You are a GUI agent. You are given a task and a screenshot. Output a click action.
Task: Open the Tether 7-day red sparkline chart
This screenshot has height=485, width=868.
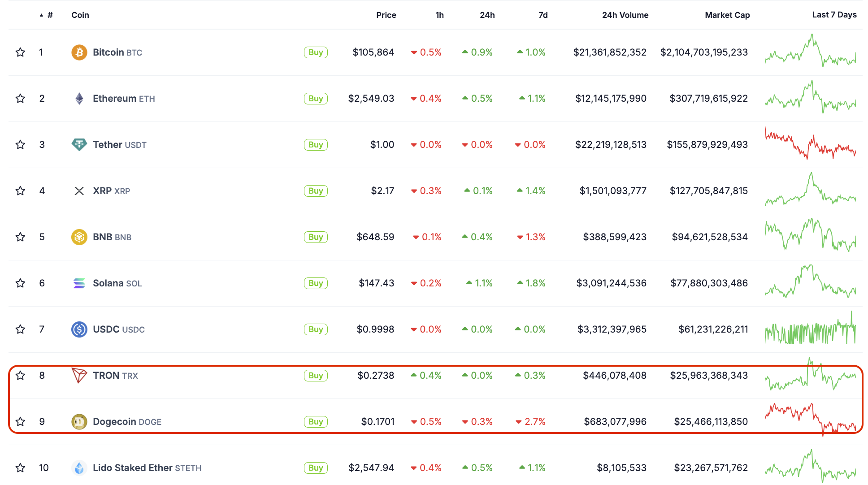[810, 143]
